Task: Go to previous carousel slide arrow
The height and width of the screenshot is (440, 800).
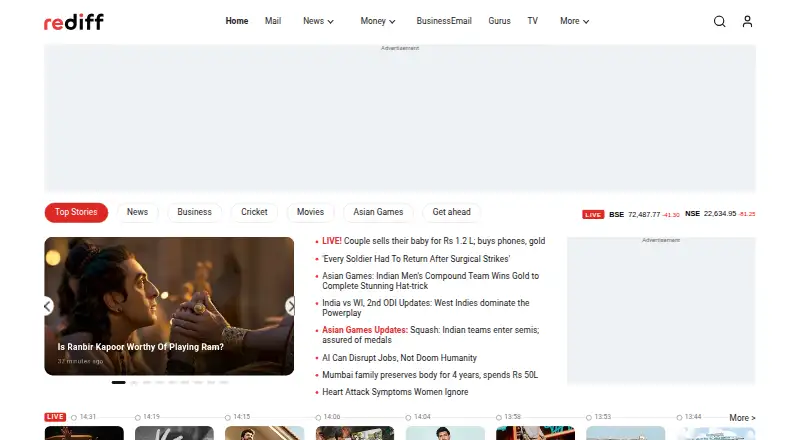Action: [48, 306]
